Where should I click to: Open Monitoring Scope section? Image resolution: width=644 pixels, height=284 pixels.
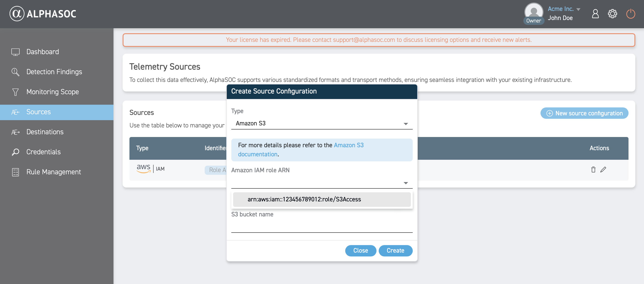(52, 92)
